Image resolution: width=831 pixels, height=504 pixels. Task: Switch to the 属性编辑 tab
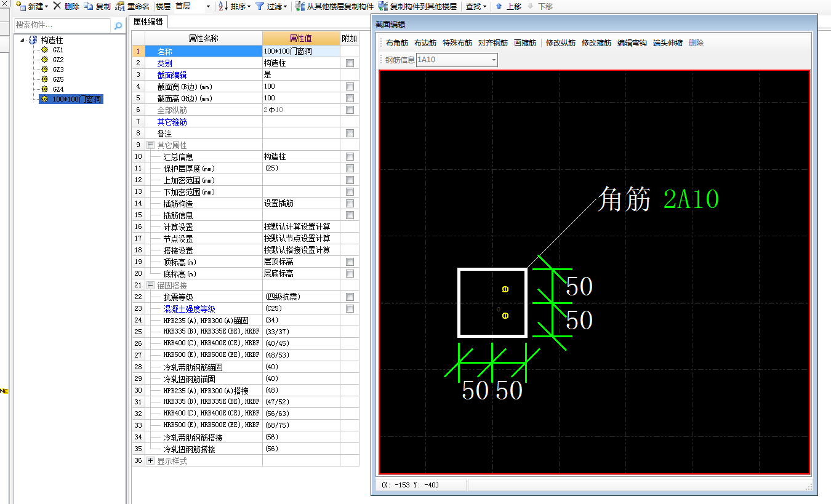point(148,22)
